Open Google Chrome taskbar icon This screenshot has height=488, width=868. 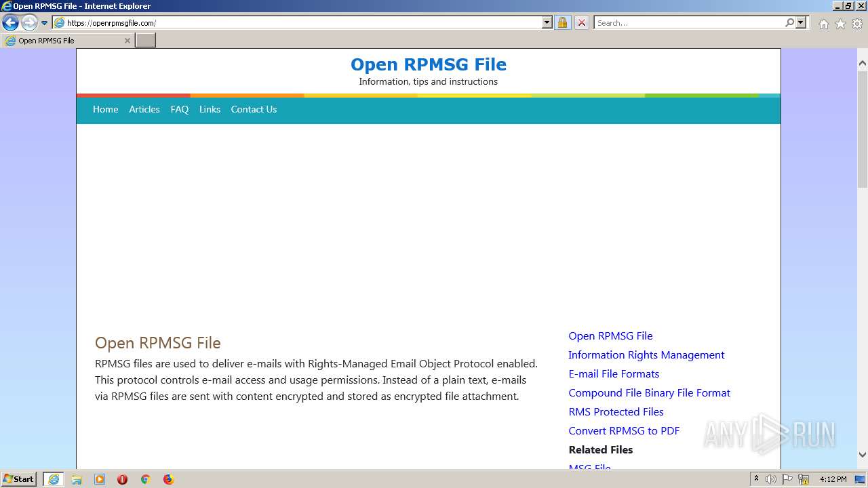click(145, 479)
